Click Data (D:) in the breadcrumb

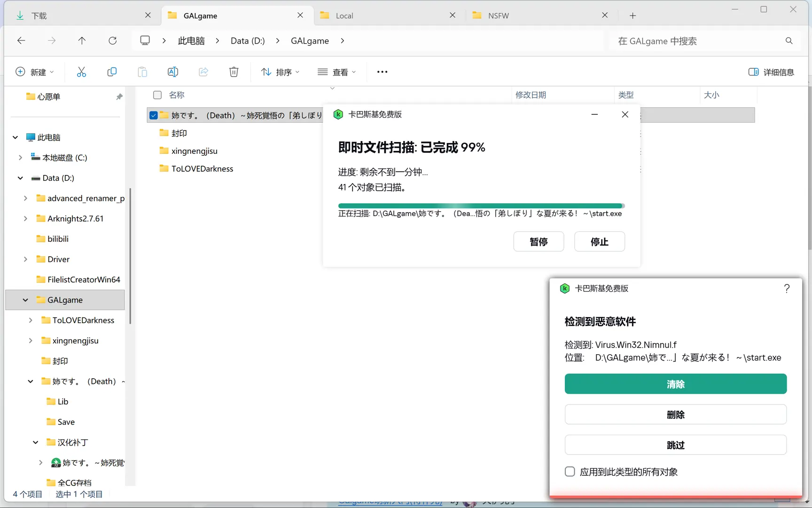coord(248,41)
